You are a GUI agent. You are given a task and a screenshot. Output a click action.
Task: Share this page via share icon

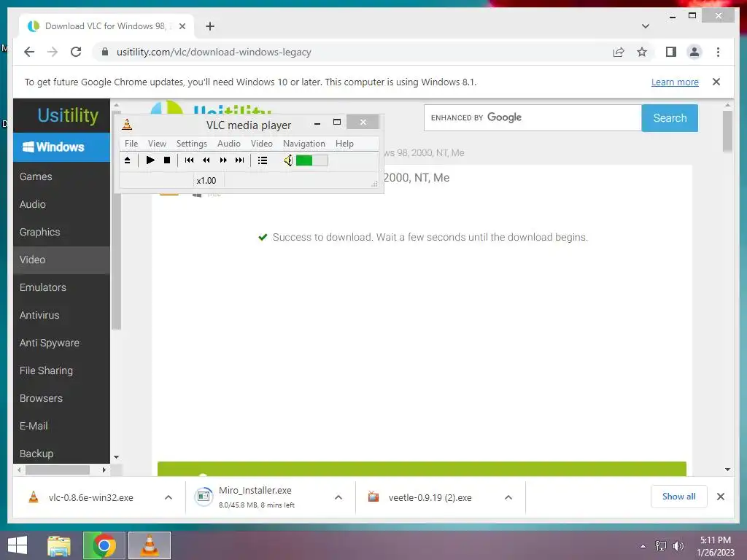point(619,52)
